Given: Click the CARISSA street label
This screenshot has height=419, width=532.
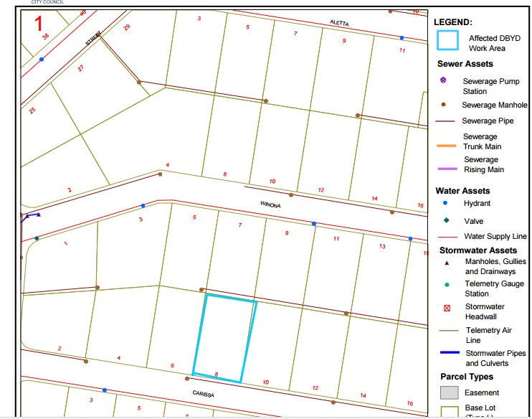Looking at the screenshot, I should (x=203, y=394).
